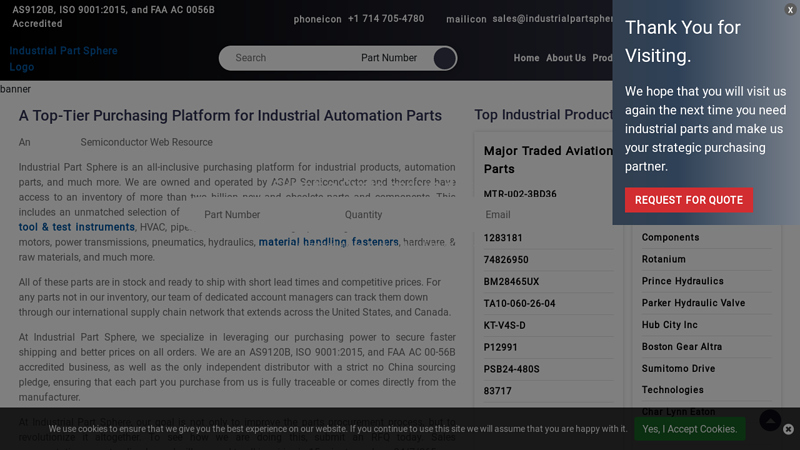Image resolution: width=800 pixels, height=450 pixels.
Task: Click the Industrial Part Sphere Logo link
Action: click(63, 59)
